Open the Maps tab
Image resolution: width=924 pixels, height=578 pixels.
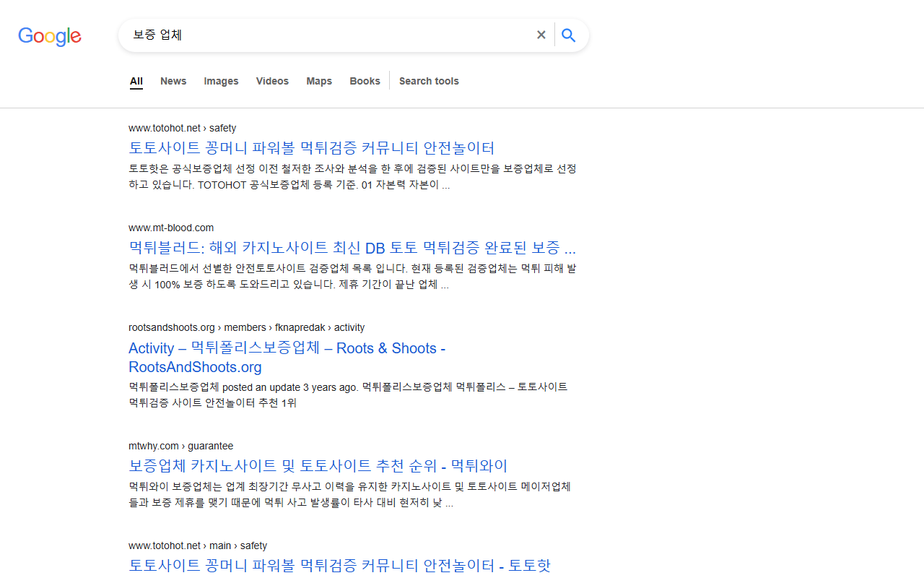click(x=319, y=81)
